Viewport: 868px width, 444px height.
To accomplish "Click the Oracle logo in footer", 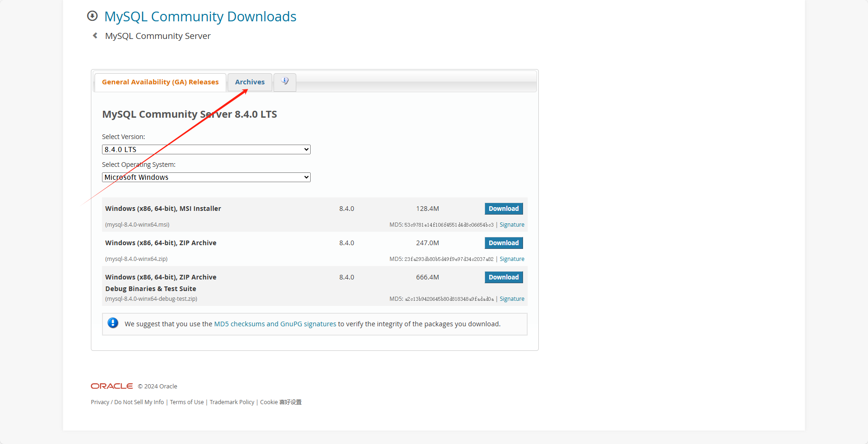I will click(x=112, y=386).
